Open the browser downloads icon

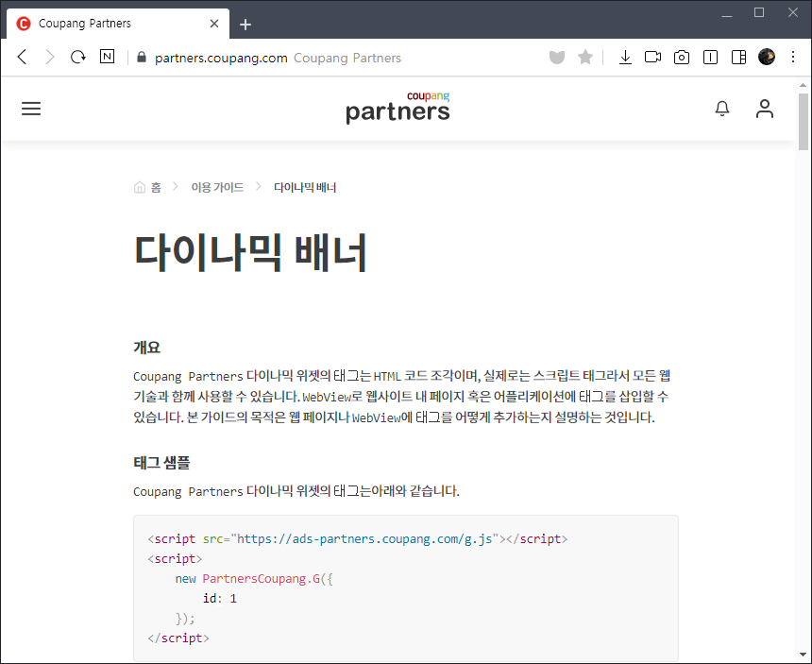[625, 57]
